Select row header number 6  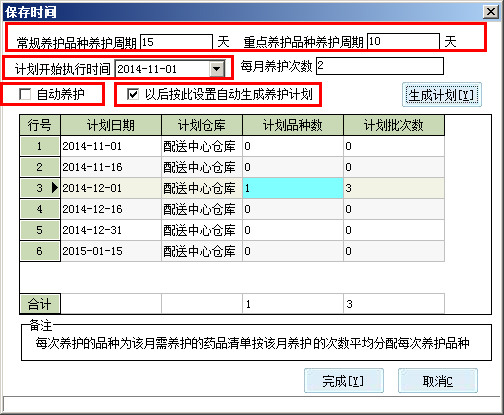click(40, 251)
